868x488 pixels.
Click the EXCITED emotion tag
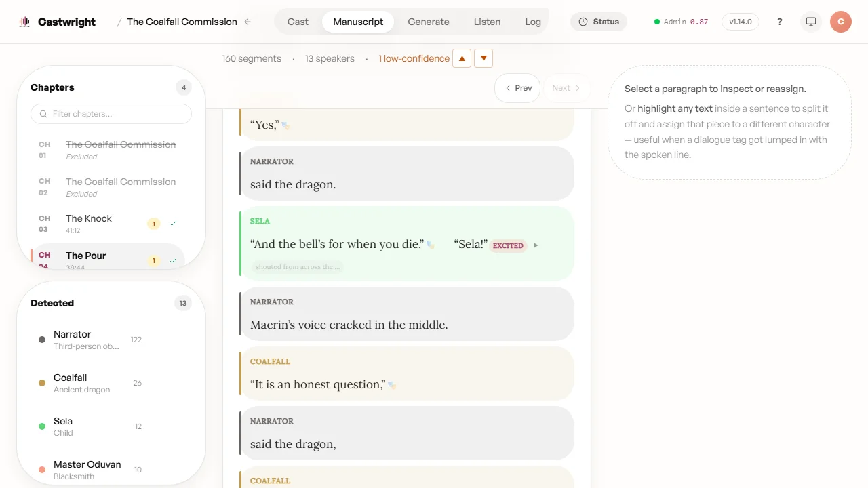tap(508, 245)
